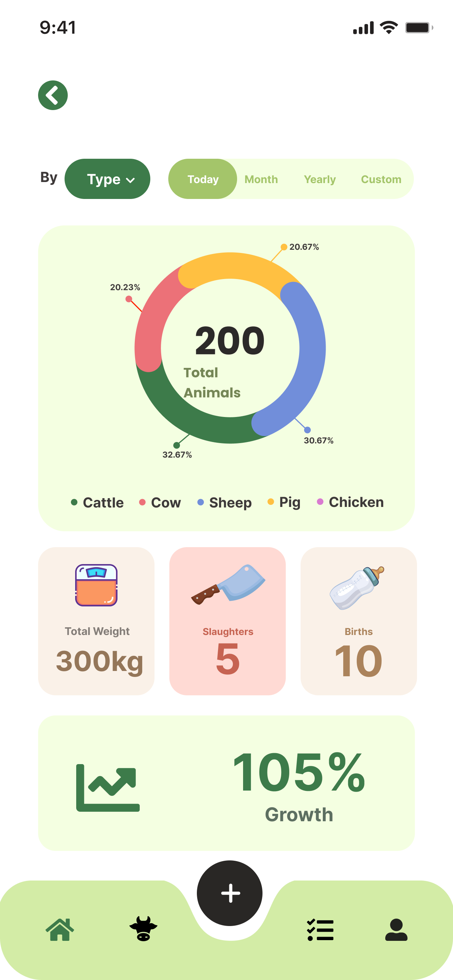This screenshot has height=980, width=453.
Task: Open the user profile icon
Action: [396, 930]
